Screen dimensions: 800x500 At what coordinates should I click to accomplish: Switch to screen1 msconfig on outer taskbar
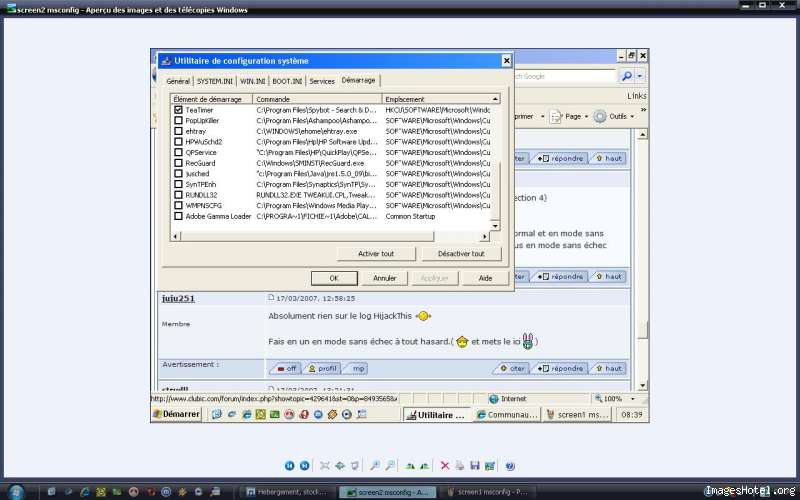487,492
